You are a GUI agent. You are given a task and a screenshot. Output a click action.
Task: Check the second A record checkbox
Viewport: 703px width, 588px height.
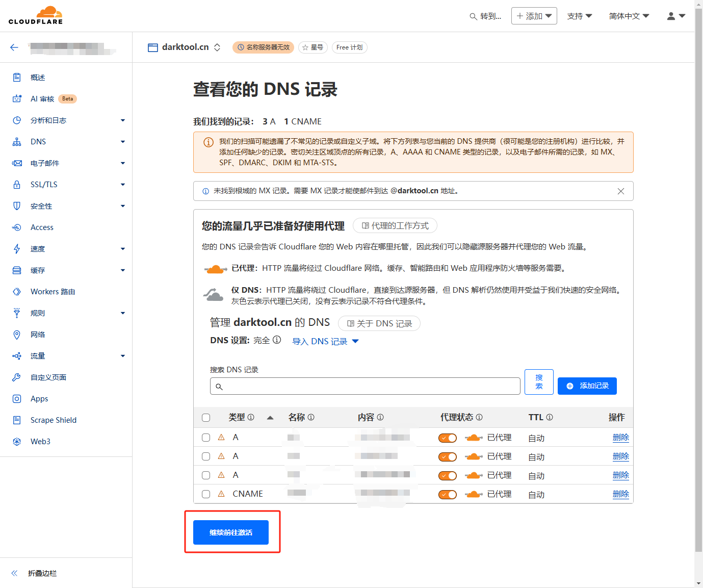[x=206, y=456]
